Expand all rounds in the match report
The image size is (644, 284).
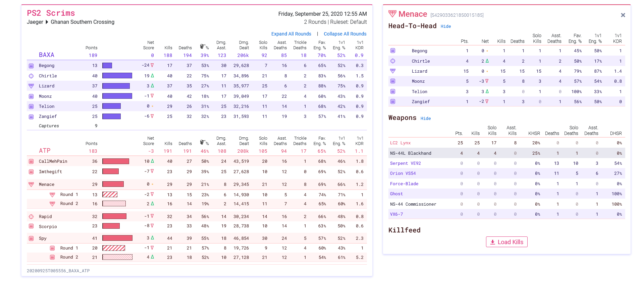click(x=291, y=34)
